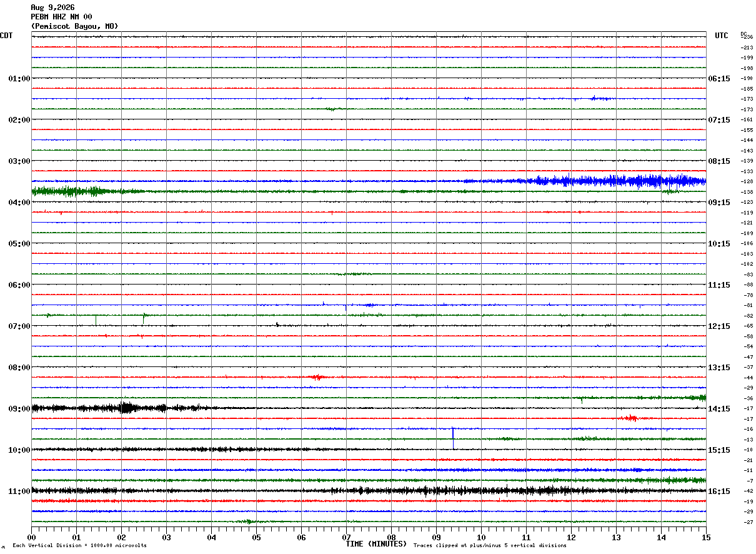
Task: Click the tall blue spike near minute 09
Action: point(453,437)
